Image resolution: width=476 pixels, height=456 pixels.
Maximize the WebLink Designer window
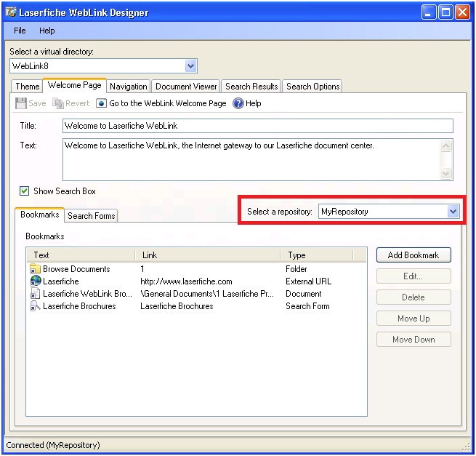pyautogui.click(x=445, y=12)
